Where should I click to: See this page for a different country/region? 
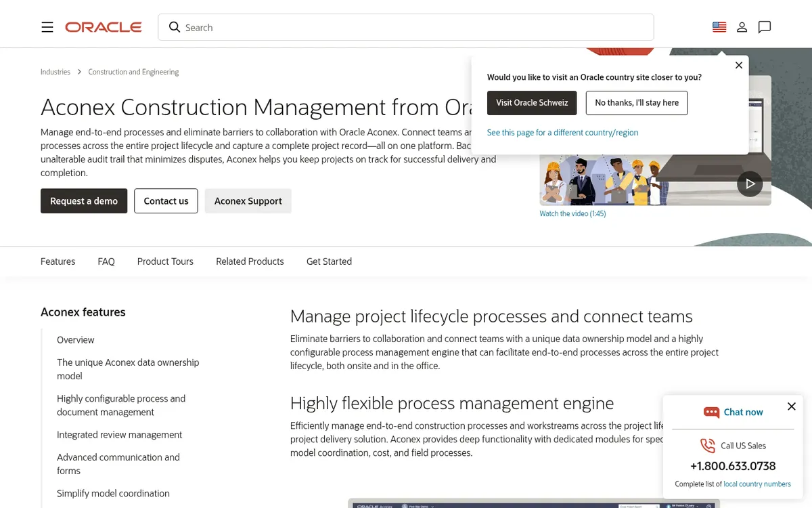[562, 133]
